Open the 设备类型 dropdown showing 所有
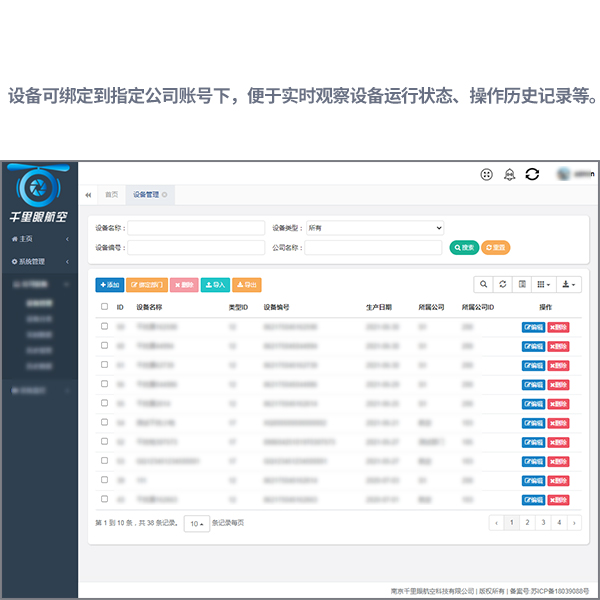Viewport: 600px width, 600px height. (x=375, y=228)
